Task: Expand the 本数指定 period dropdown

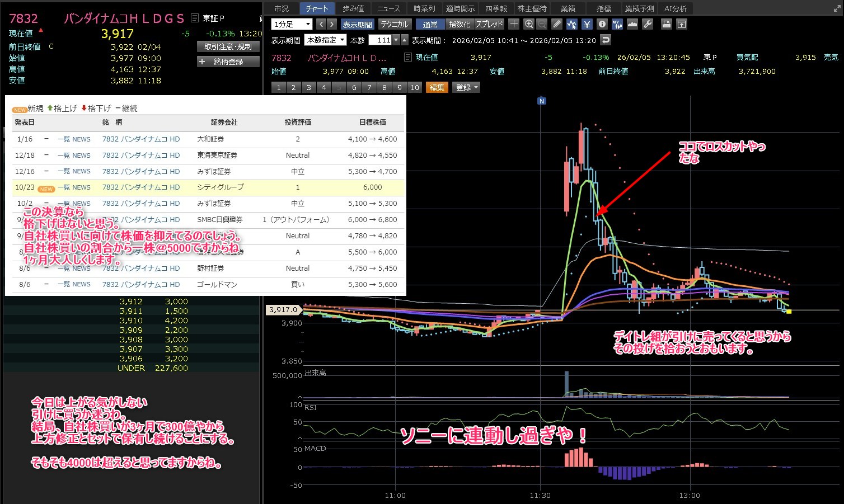Action: coord(325,40)
